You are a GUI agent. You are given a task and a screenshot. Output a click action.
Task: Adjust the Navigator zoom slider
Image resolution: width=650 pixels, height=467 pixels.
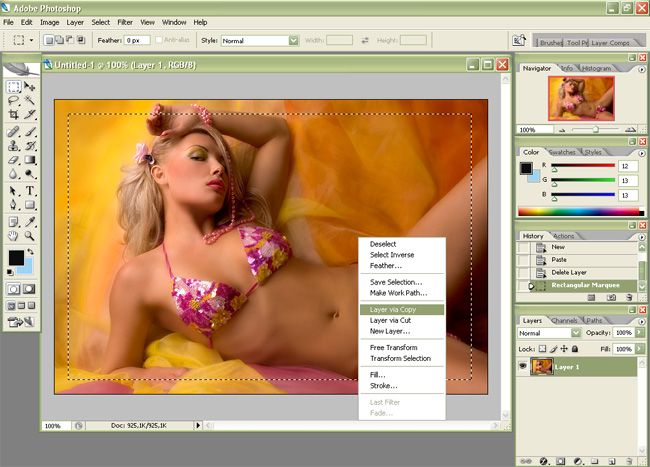595,130
